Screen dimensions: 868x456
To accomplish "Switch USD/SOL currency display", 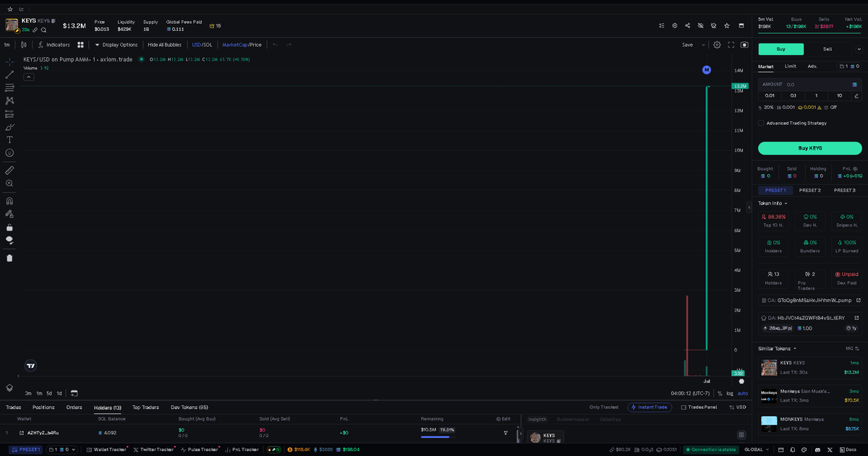I will (202, 45).
